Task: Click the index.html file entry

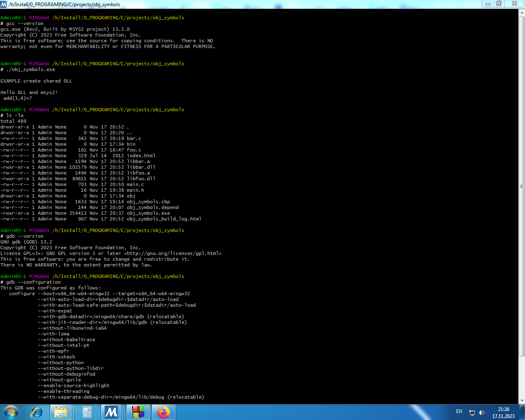Action: point(78,156)
